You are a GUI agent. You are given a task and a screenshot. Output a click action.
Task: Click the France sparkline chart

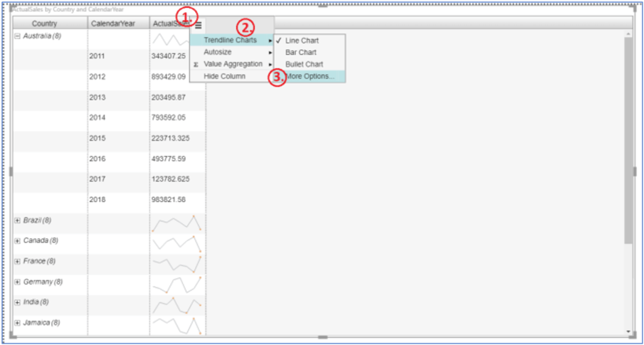point(176,264)
